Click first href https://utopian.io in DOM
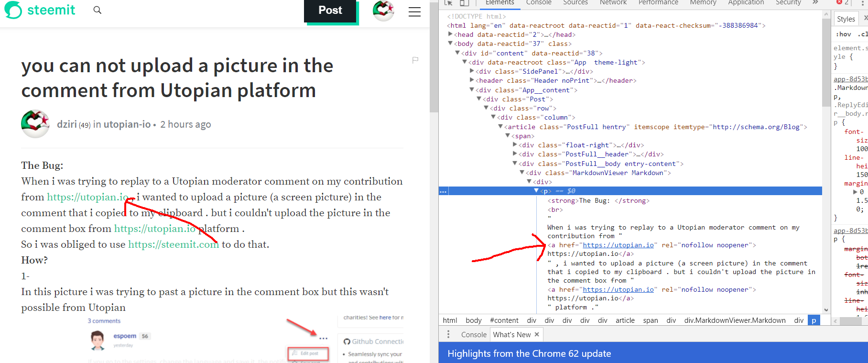 [x=618, y=245]
